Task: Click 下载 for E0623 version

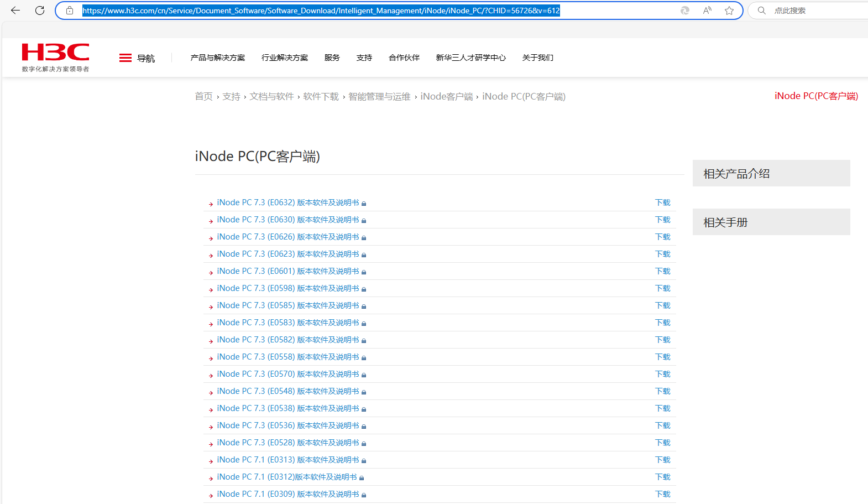Action: click(663, 254)
